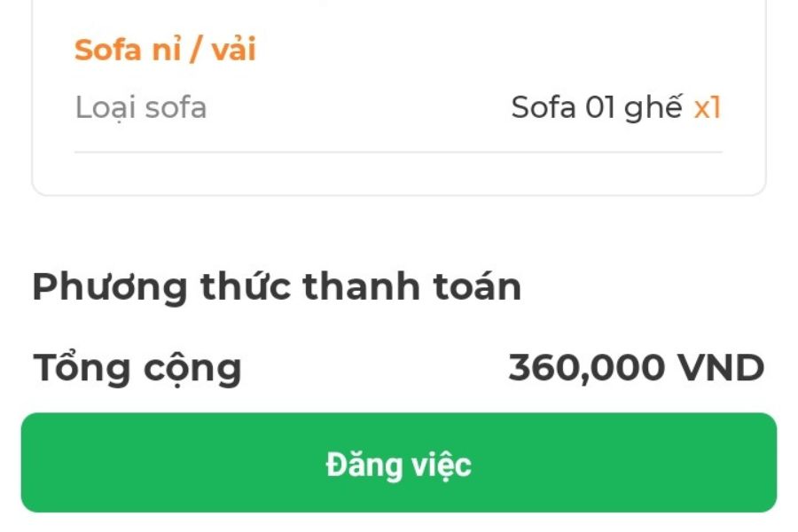Select the orange "Sofa nỉ / vải" heading

click(165, 50)
